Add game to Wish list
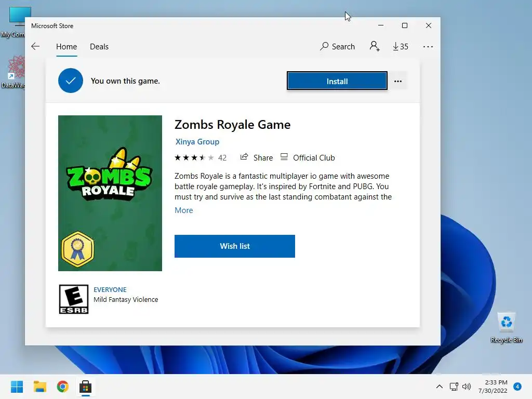The width and height of the screenshot is (532, 399). pos(235,246)
